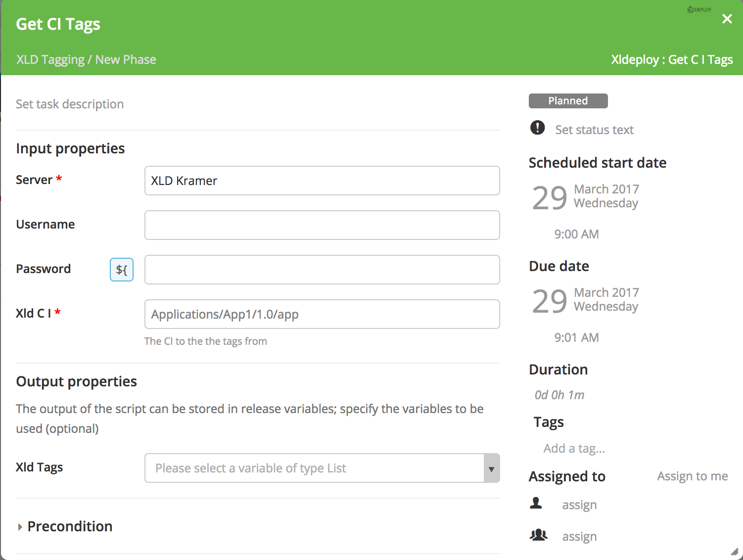Image resolution: width=743 pixels, height=560 pixels.
Task: Click the Xld Tags dropdown arrow
Action: pyautogui.click(x=491, y=468)
